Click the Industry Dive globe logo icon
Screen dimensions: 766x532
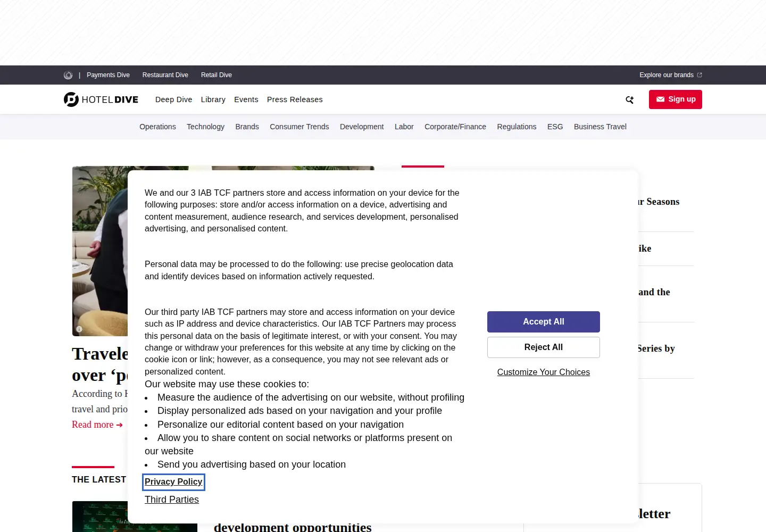[68, 75]
